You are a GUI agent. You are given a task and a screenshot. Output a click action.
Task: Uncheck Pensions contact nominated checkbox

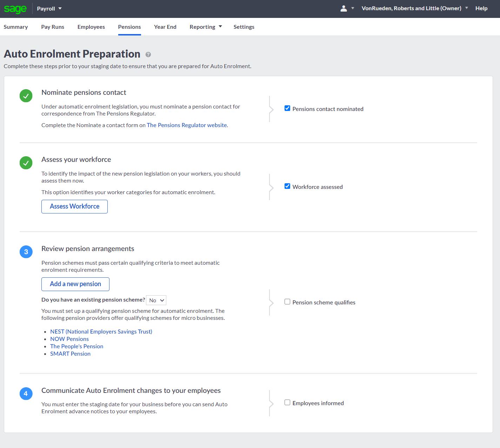coord(287,108)
